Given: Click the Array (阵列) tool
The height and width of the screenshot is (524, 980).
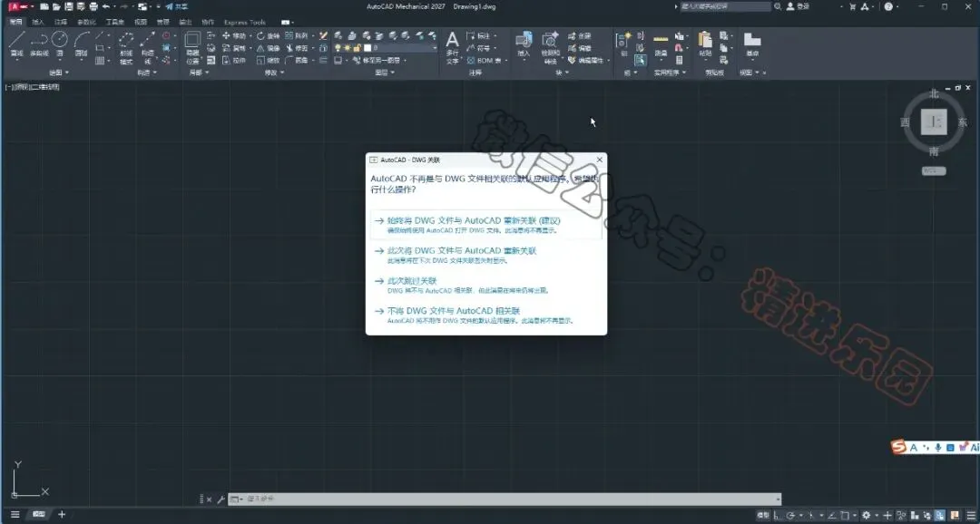Looking at the screenshot, I should 297,36.
